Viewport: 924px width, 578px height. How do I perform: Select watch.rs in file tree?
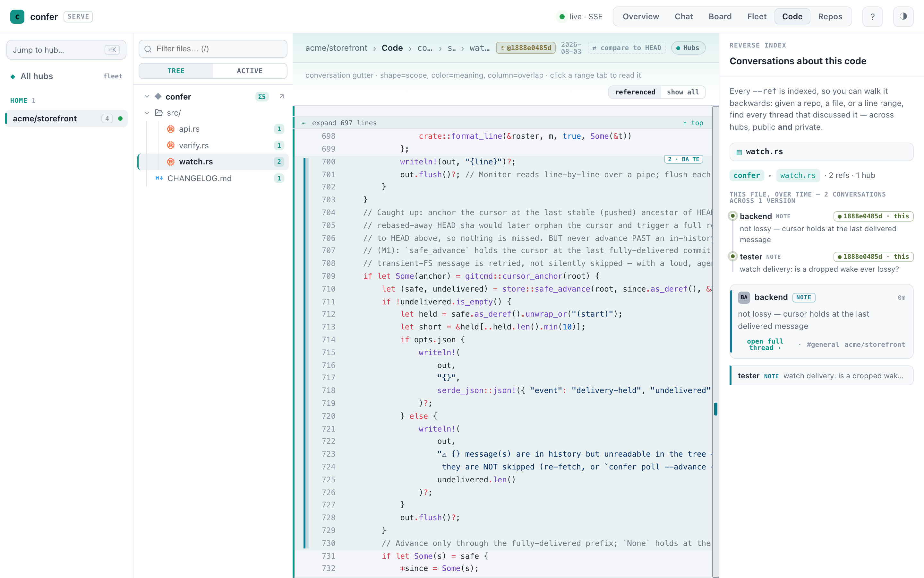(213, 162)
